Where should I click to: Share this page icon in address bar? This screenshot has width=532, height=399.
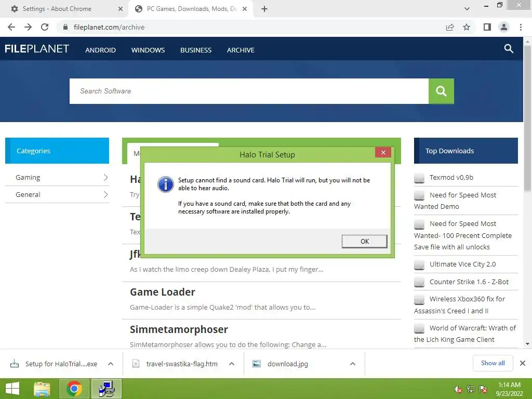[x=450, y=27]
